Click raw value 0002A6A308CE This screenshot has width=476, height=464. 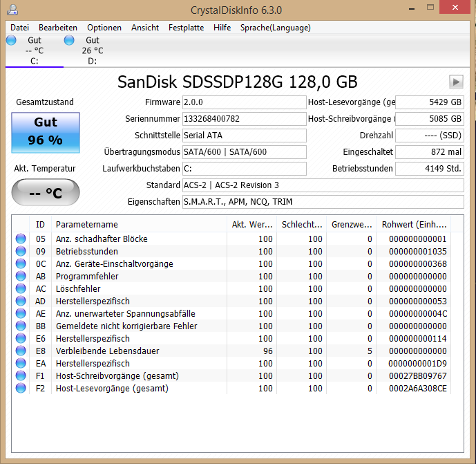click(x=418, y=389)
